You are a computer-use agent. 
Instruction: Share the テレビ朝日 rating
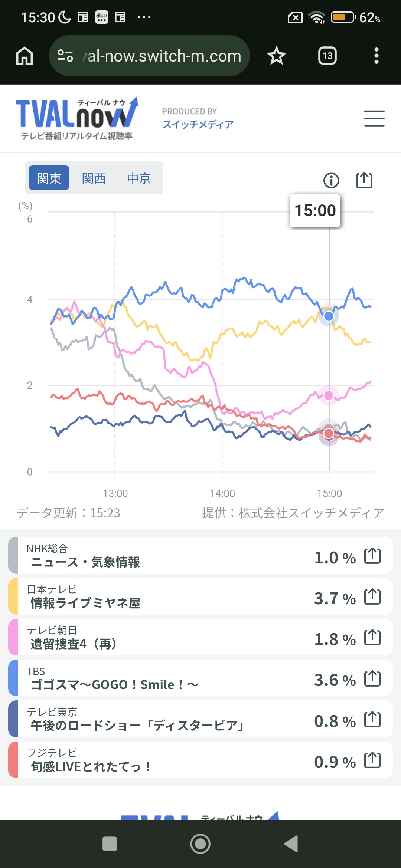click(x=372, y=637)
